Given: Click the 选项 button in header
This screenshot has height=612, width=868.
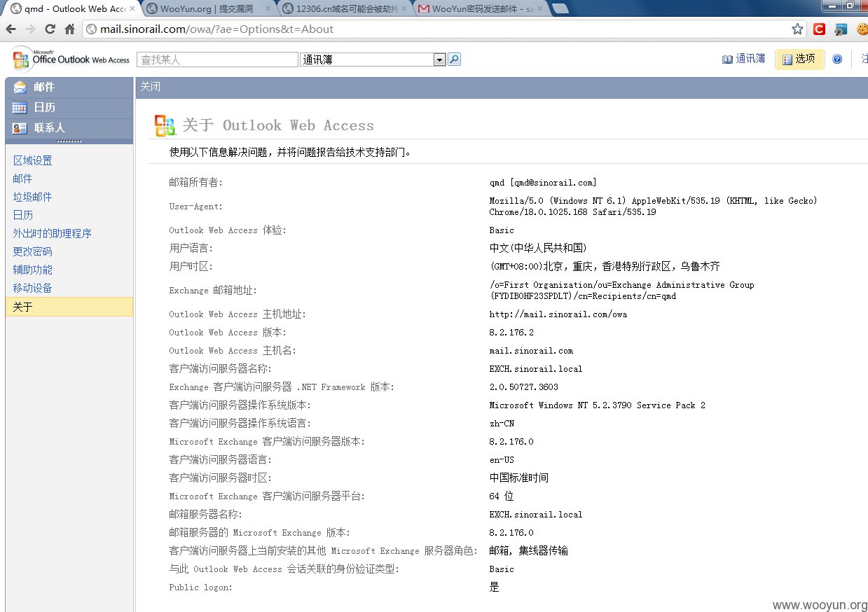Looking at the screenshot, I should point(799,60).
